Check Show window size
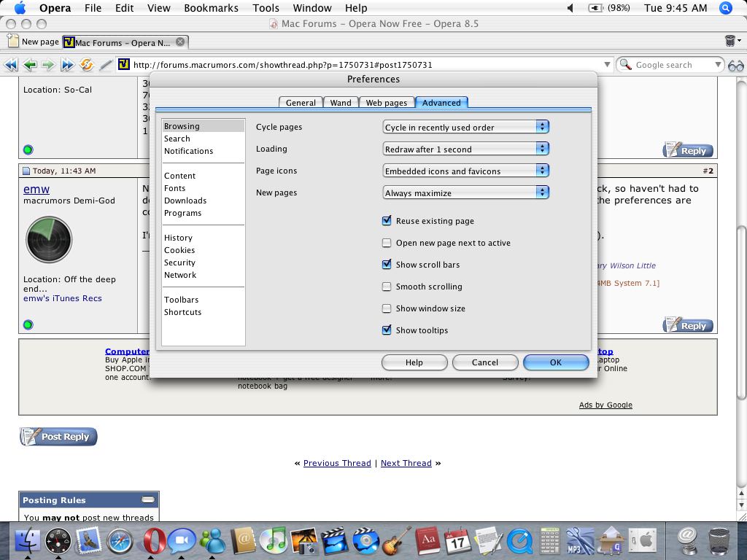The height and width of the screenshot is (560, 747). click(x=387, y=308)
